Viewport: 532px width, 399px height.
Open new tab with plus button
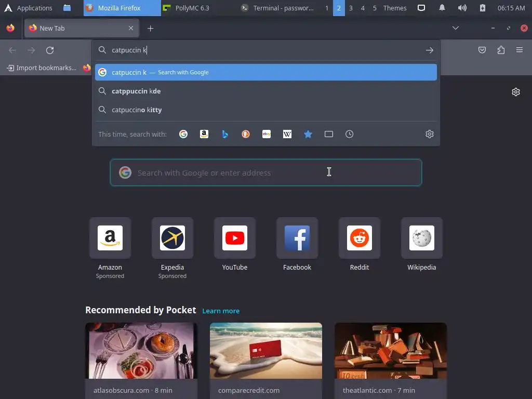click(150, 29)
